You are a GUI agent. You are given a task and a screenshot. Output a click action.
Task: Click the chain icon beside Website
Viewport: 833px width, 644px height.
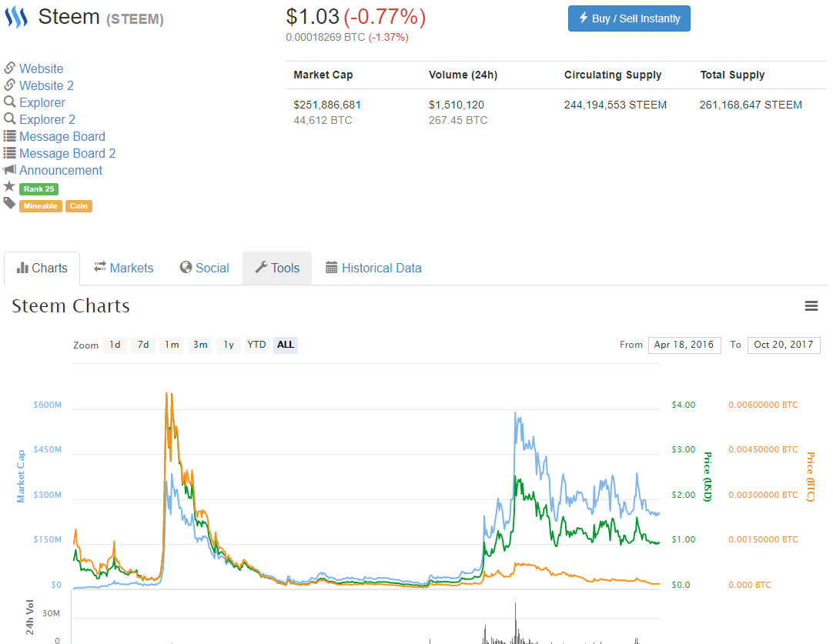[x=9, y=68]
